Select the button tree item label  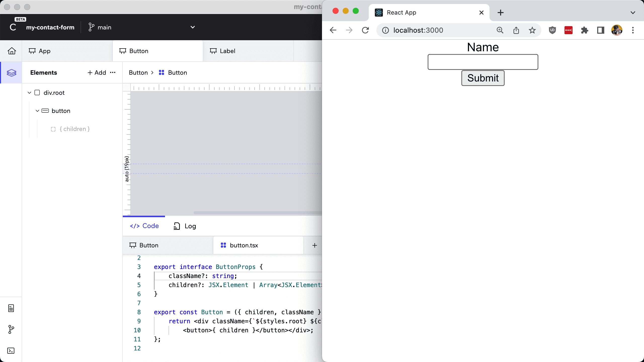pyautogui.click(x=61, y=111)
